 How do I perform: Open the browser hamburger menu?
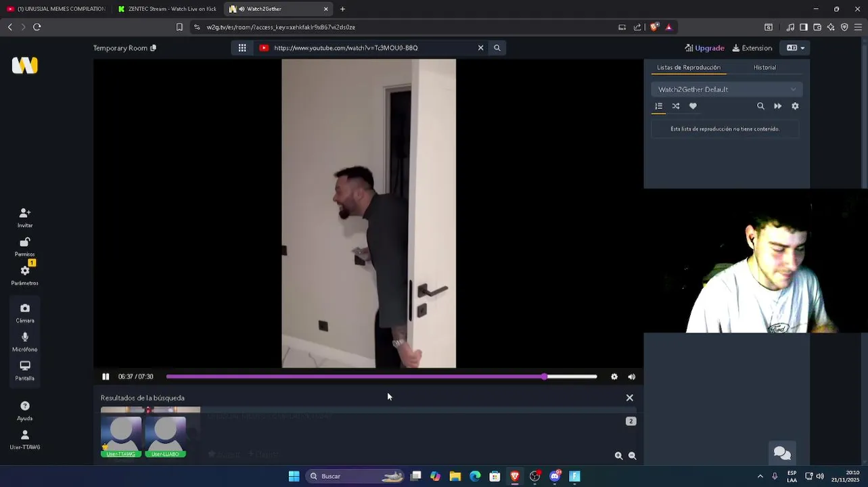(858, 27)
